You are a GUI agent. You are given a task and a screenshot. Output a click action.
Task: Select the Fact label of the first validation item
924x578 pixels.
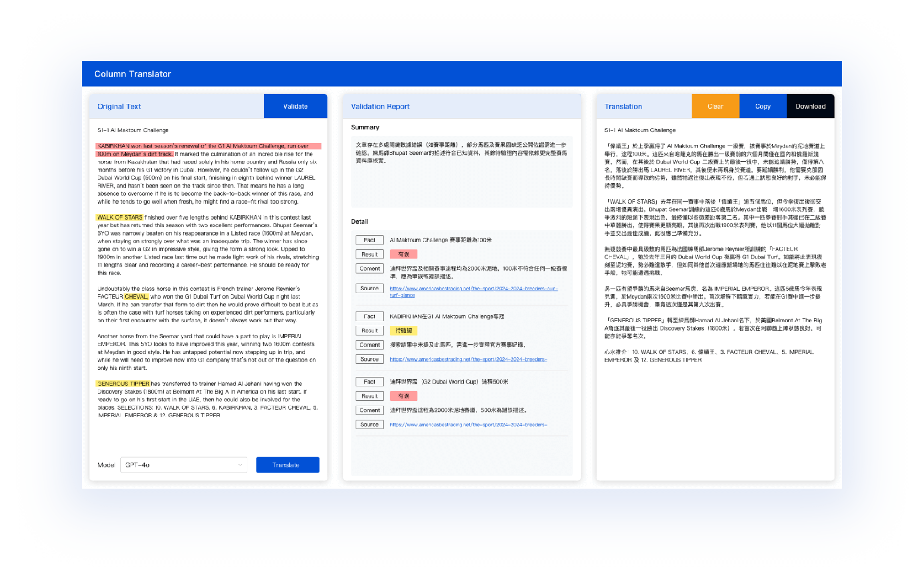click(369, 239)
